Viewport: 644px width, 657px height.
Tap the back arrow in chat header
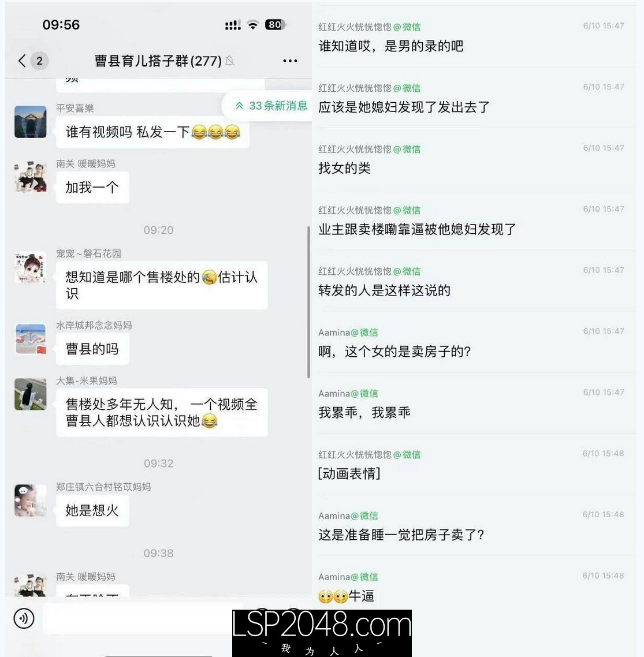[22, 61]
